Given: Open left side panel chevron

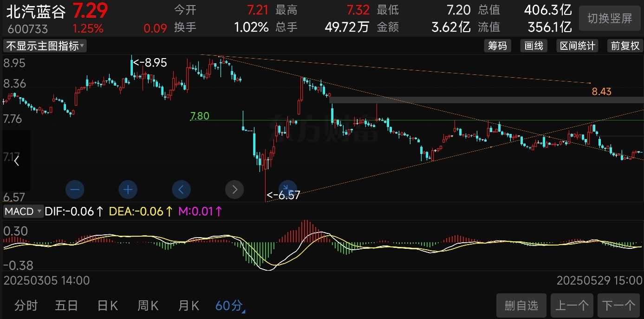Looking at the screenshot, I should click(x=17, y=161).
